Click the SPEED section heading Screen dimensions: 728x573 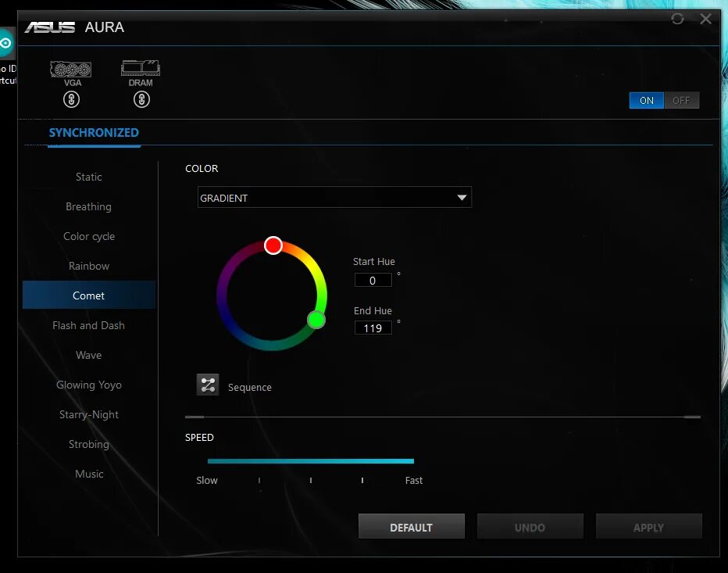click(x=199, y=438)
